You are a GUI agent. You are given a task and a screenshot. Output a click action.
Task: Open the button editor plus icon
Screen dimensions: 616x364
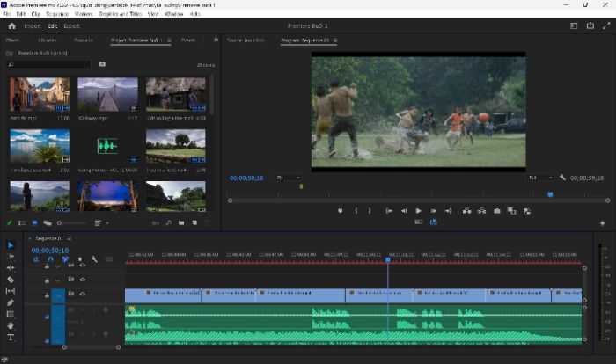[x=602, y=223]
